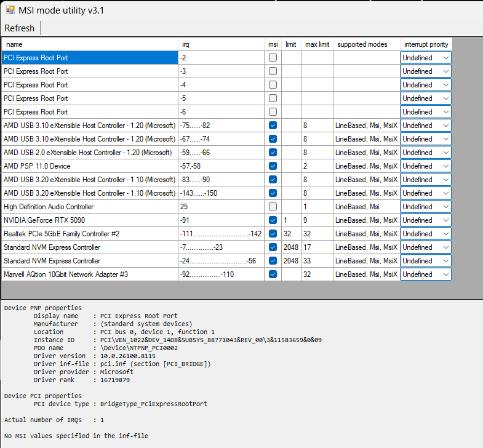Click limit cell value 1 for RTX 5090

(291, 220)
